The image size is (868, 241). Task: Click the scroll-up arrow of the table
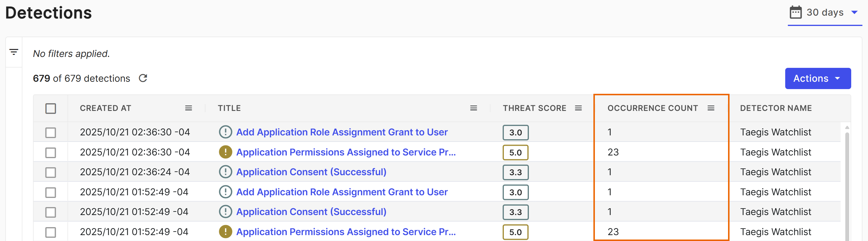(847, 127)
